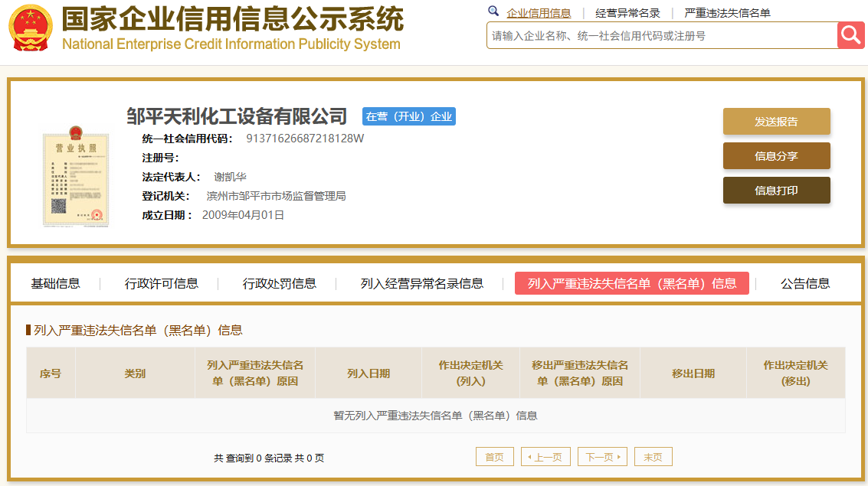This screenshot has height=486, width=868.
Task: Switch to the 公告信息 tab
Action: pyautogui.click(x=805, y=283)
